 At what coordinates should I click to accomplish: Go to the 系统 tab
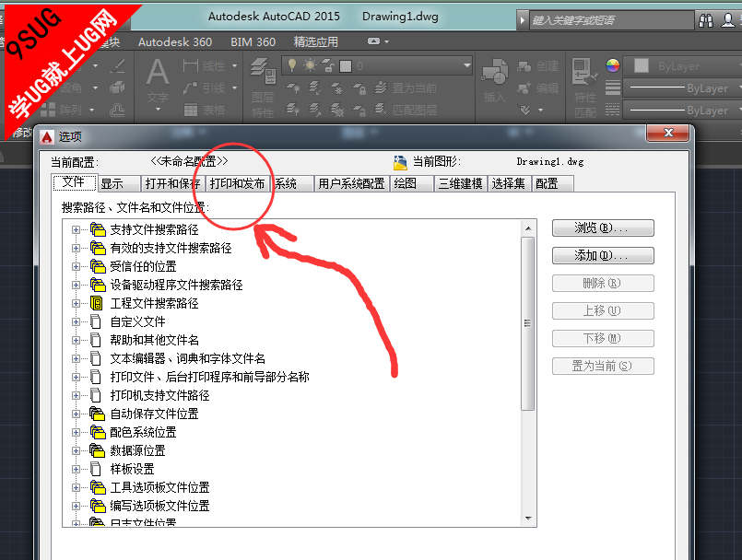(x=291, y=183)
